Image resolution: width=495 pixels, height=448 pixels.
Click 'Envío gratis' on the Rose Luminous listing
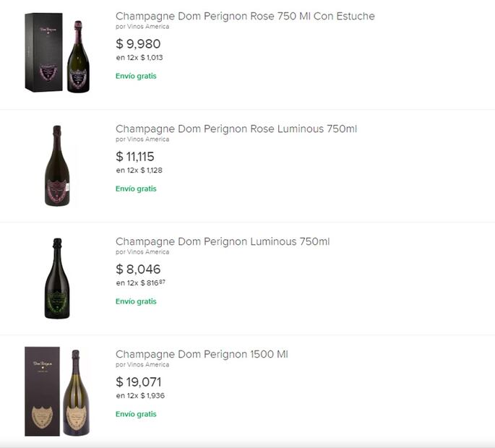pyautogui.click(x=136, y=189)
